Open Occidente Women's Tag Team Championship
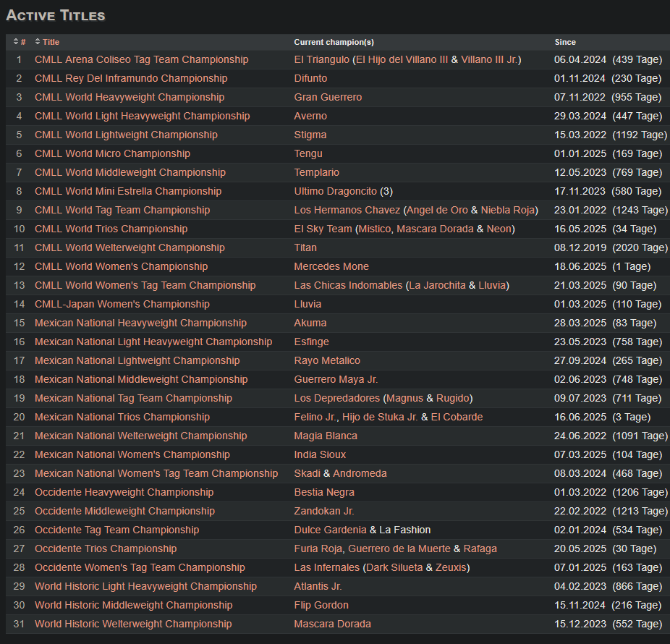The width and height of the screenshot is (670, 644). [140, 567]
